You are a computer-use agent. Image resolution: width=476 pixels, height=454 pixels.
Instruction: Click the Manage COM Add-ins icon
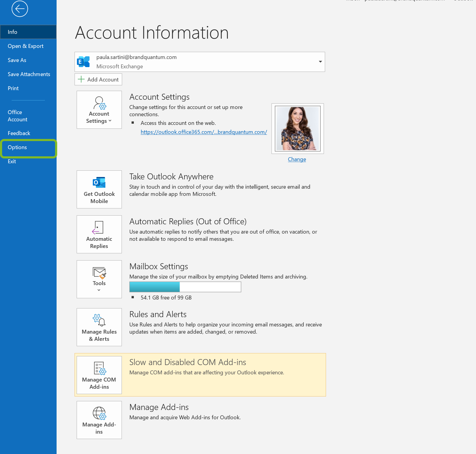click(100, 368)
